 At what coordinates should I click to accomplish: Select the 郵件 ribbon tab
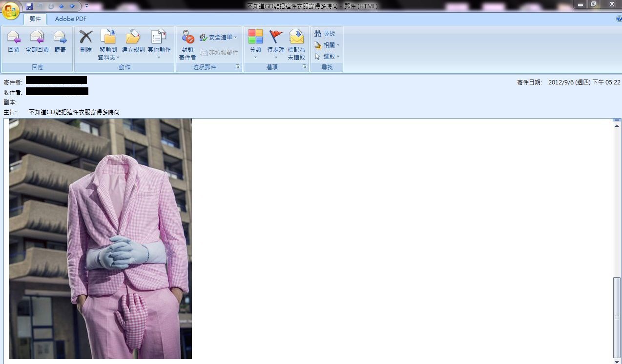[35, 19]
